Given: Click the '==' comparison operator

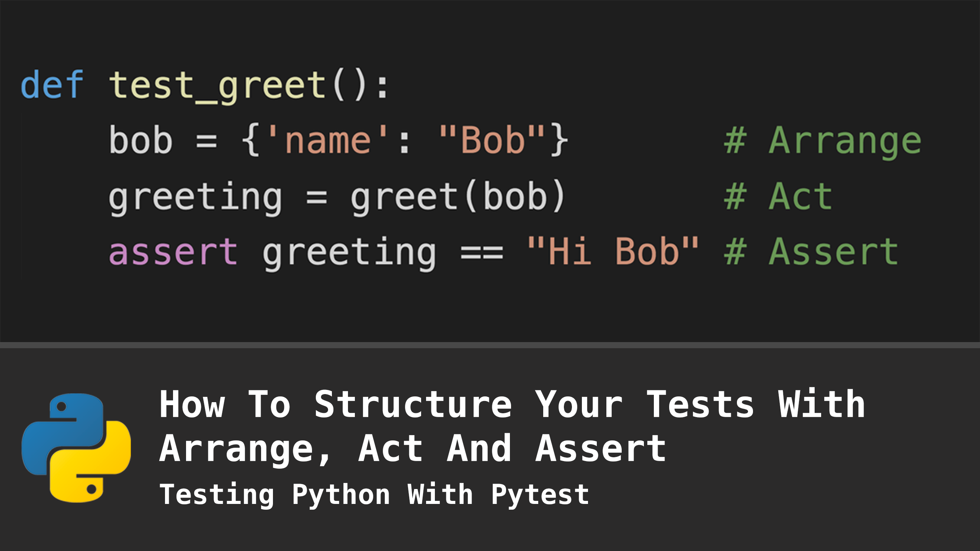Looking at the screenshot, I should 482,253.
